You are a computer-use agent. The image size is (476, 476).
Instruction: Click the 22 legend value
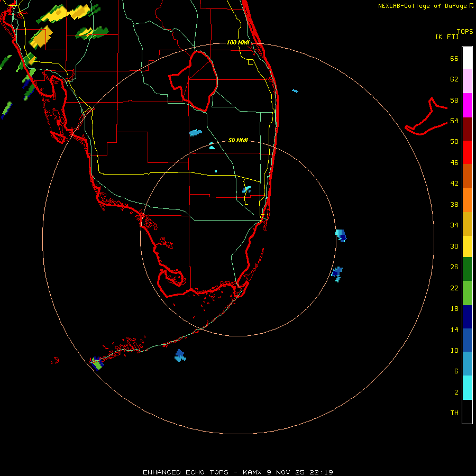pyautogui.click(x=454, y=288)
